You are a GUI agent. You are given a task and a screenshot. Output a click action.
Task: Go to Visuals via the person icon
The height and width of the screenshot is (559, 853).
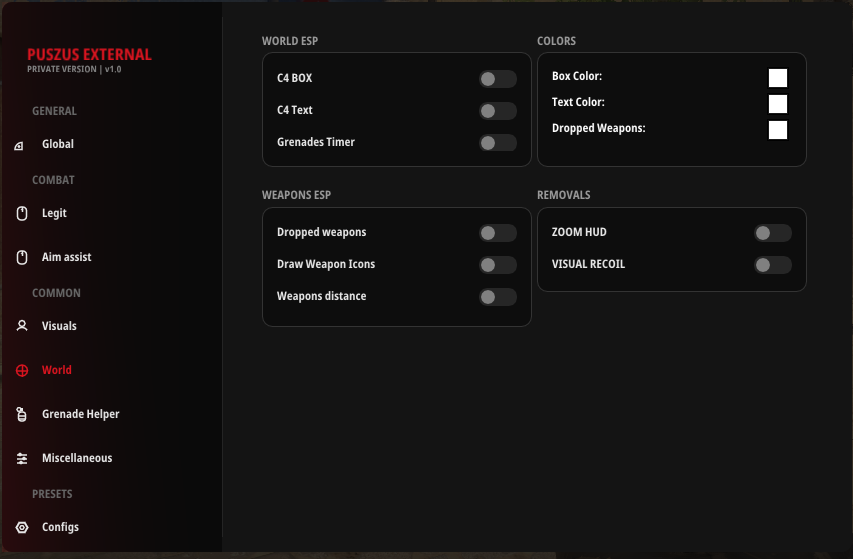[x=22, y=326]
